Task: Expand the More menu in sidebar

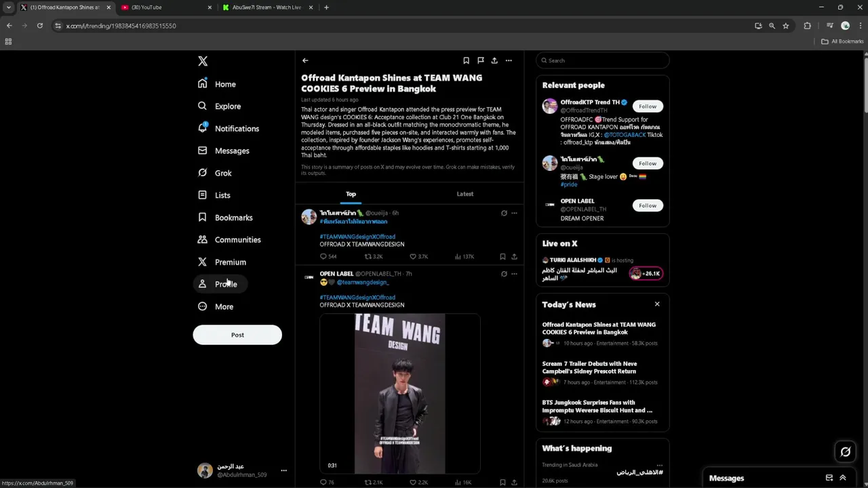Action: (216, 306)
